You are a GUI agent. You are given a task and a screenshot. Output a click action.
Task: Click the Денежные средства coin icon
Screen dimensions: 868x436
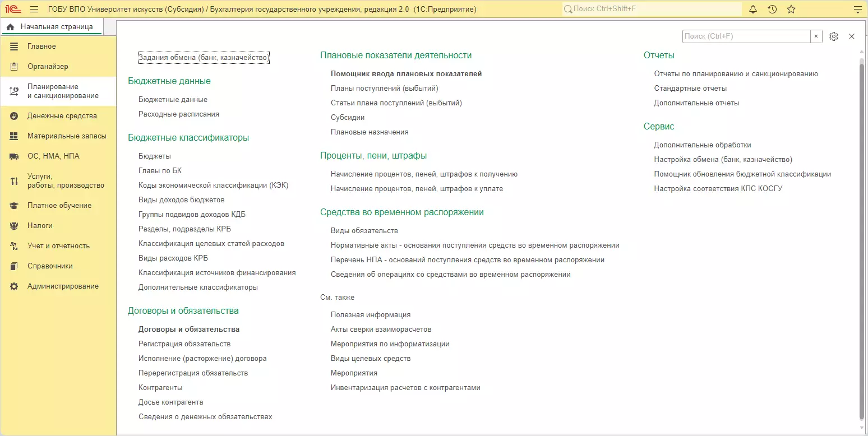pyautogui.click(x=14, y=116)
